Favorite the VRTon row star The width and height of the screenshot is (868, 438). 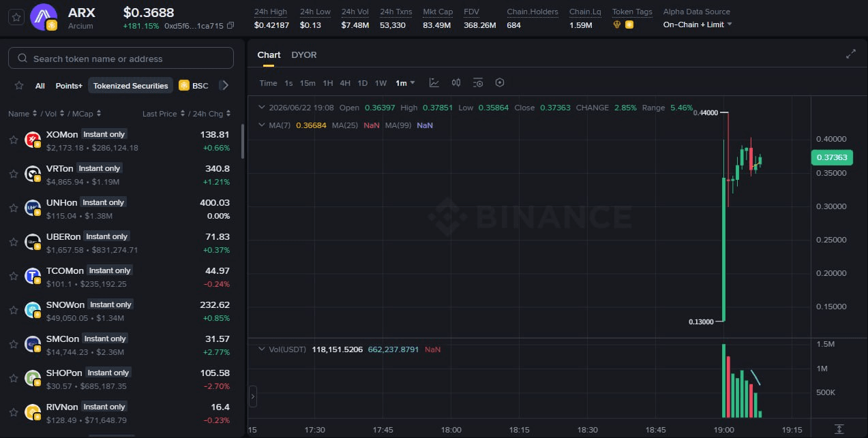[x=13, y=174]
